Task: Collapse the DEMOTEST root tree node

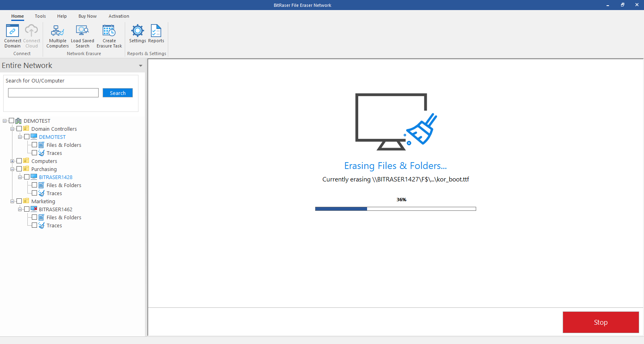Action: 4,121
